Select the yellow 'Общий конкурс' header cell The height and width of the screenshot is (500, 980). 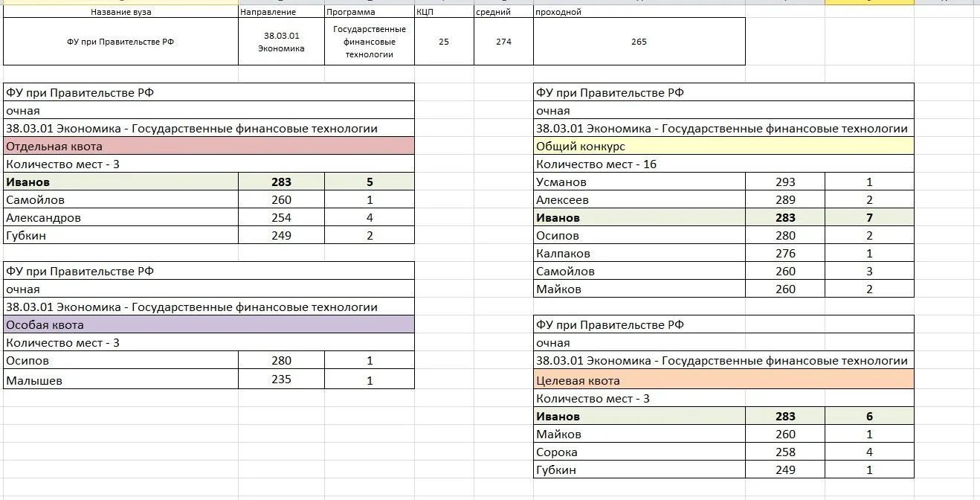coord(723,147)
